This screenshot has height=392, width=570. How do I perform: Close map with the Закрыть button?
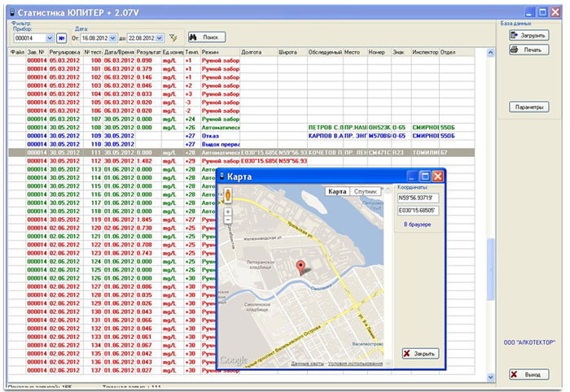420,353
